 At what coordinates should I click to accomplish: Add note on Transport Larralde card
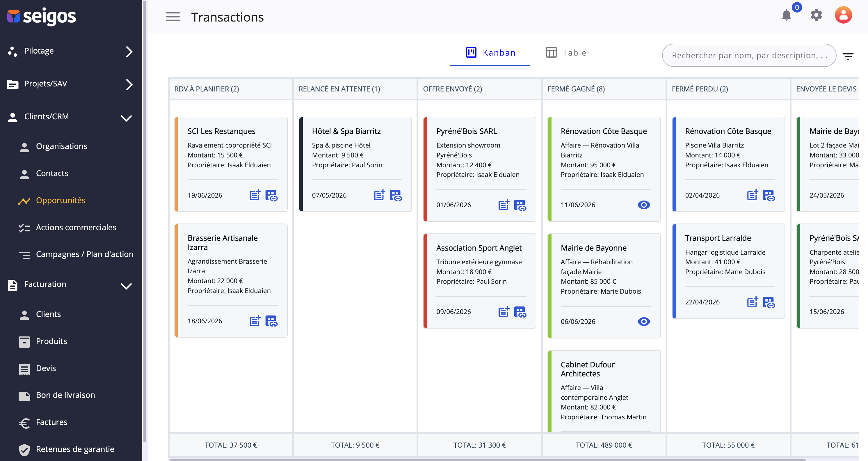coord(753,302)
